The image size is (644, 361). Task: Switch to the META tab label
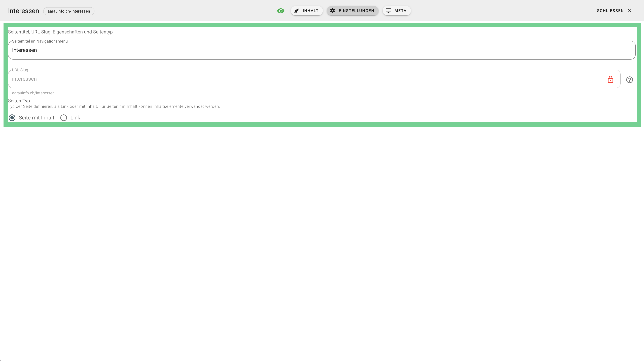(x=400, y=11)
